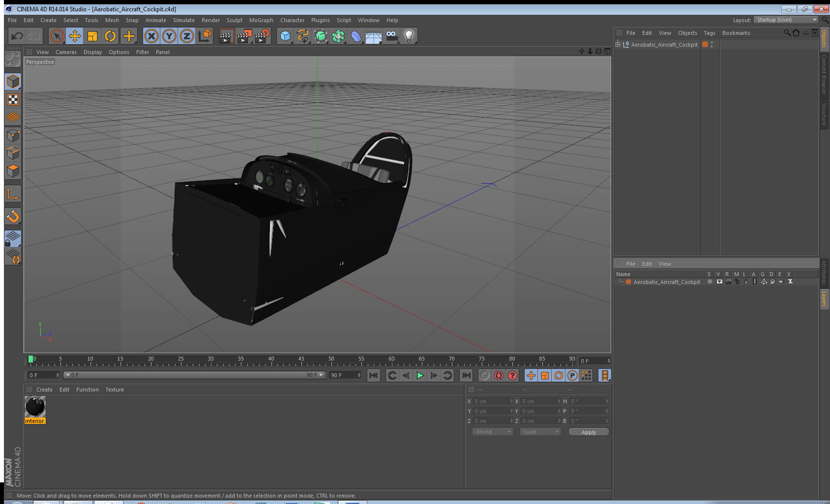Click the preview range slider bar
The width and height of the screenshot is (830, 504).
pyautogui.click(x=195, y=375)
